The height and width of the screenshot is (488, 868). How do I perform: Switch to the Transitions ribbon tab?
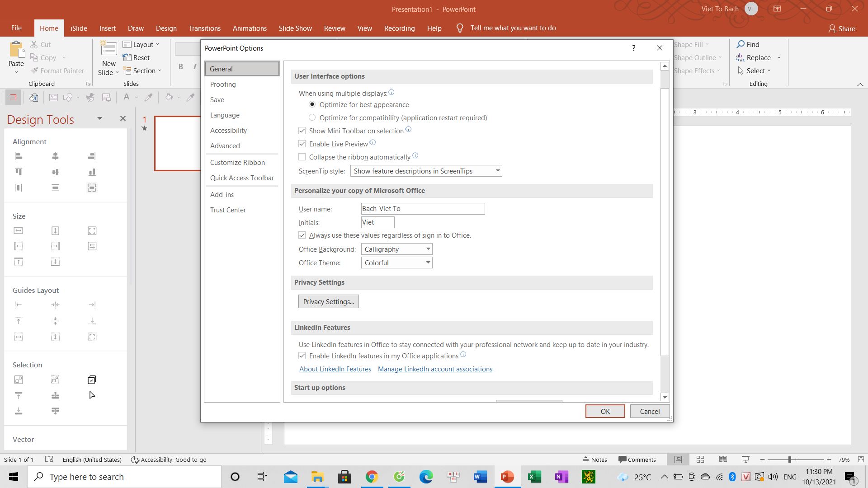point(204,28)
